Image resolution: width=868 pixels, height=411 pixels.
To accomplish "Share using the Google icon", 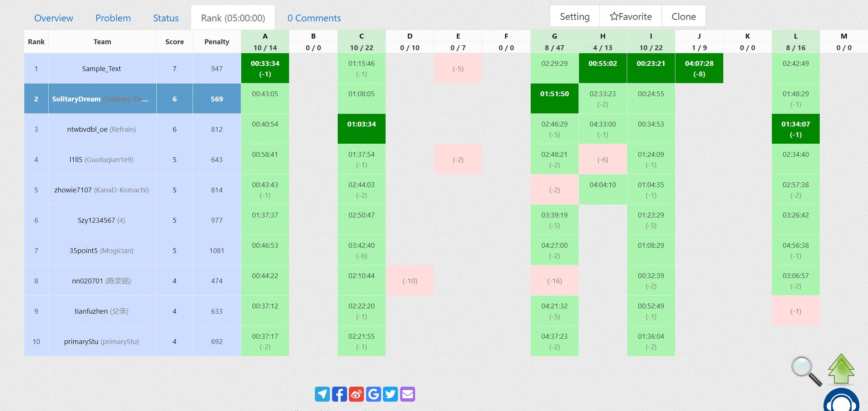I will pos(373,394).
